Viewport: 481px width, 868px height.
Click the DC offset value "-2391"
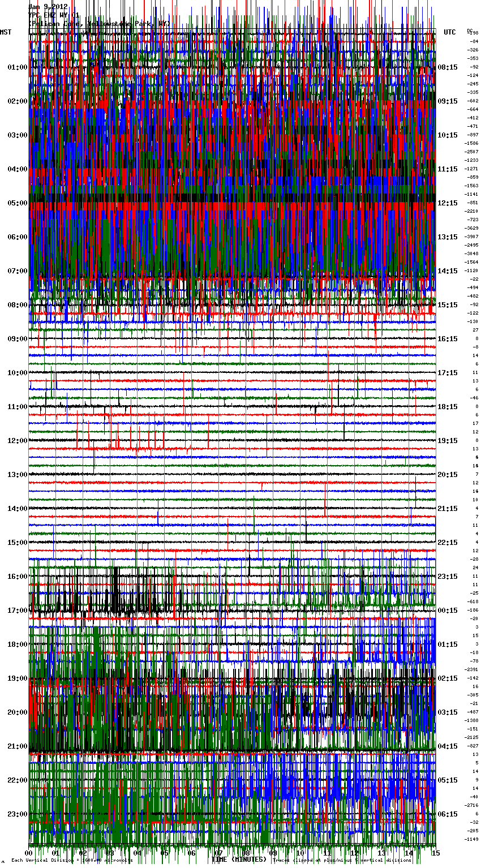[471, 669]
